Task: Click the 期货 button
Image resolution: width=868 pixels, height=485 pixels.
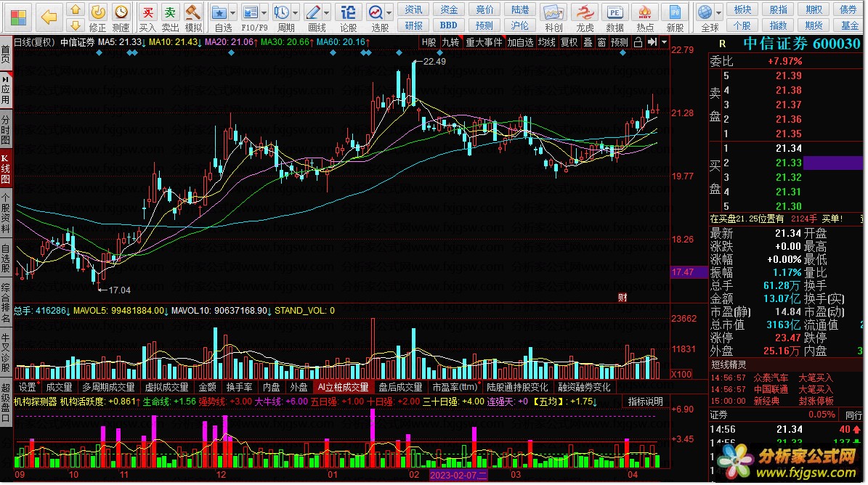Action: tap(814, 25)
